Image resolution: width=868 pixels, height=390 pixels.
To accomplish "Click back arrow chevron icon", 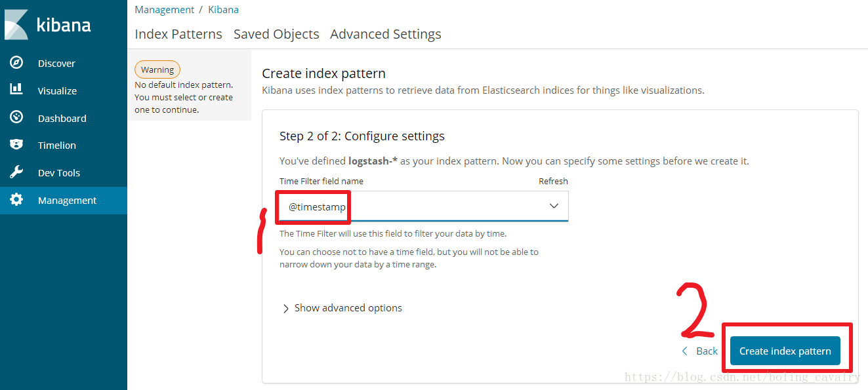I will coord(684,351).
